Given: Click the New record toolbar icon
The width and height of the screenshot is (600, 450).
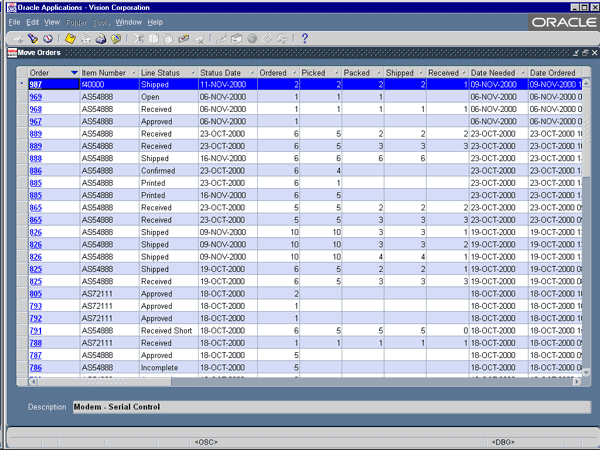Looking at the screenshot, I should 18,39.
